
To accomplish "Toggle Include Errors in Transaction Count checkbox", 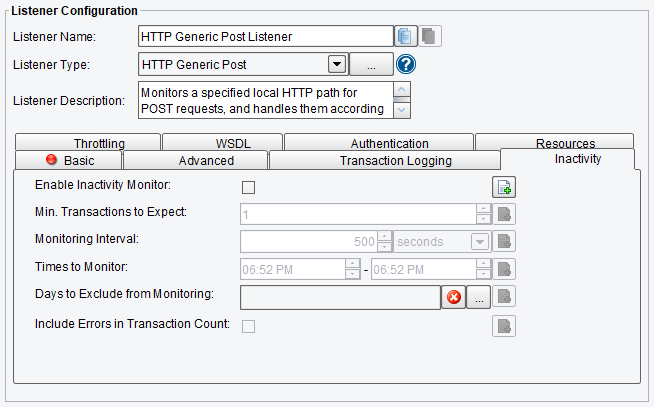I will coord(249,326).
